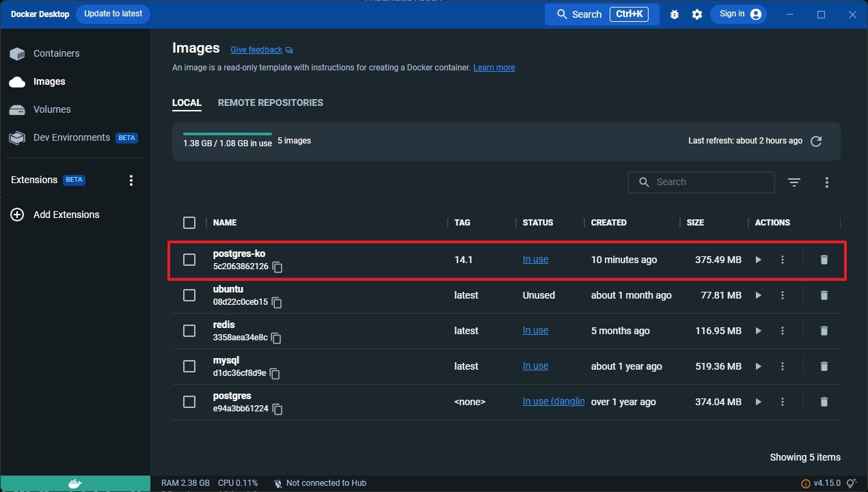
Task: Copy the mysql image ID
Action: click(275, 374)
